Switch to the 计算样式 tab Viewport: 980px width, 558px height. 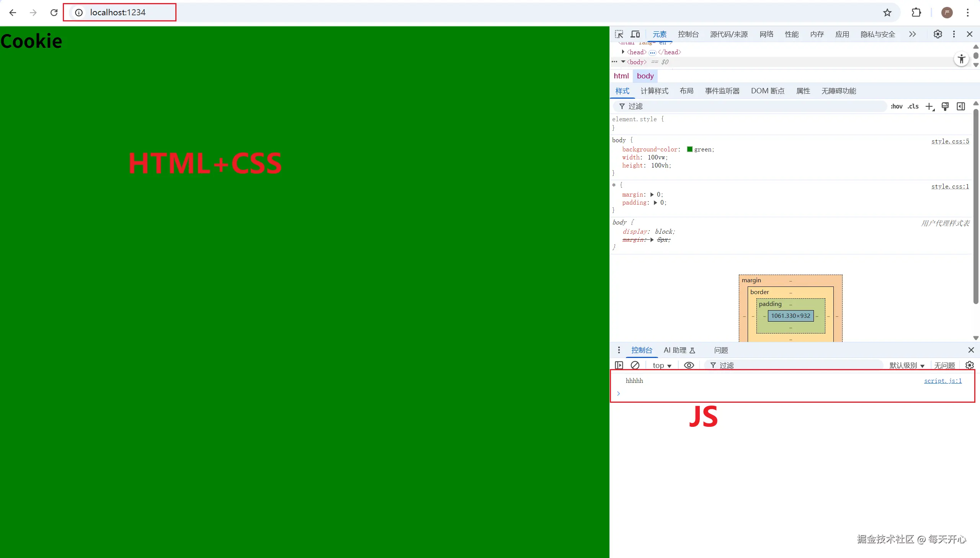coord(654,91)
